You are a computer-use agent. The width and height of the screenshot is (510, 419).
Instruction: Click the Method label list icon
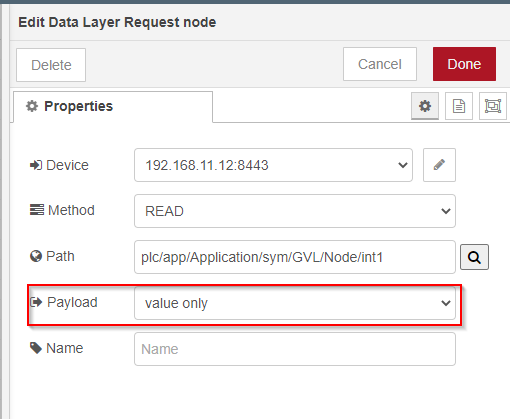tap(36, 210)
